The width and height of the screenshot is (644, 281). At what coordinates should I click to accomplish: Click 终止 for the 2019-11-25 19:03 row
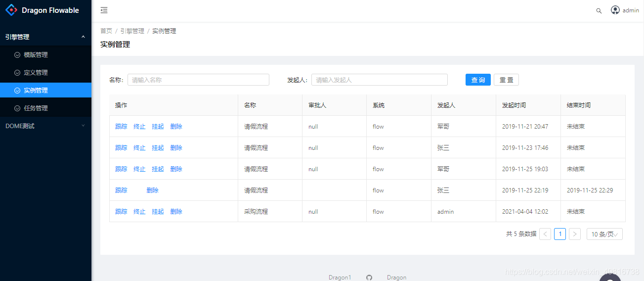(x=139, y=169)
